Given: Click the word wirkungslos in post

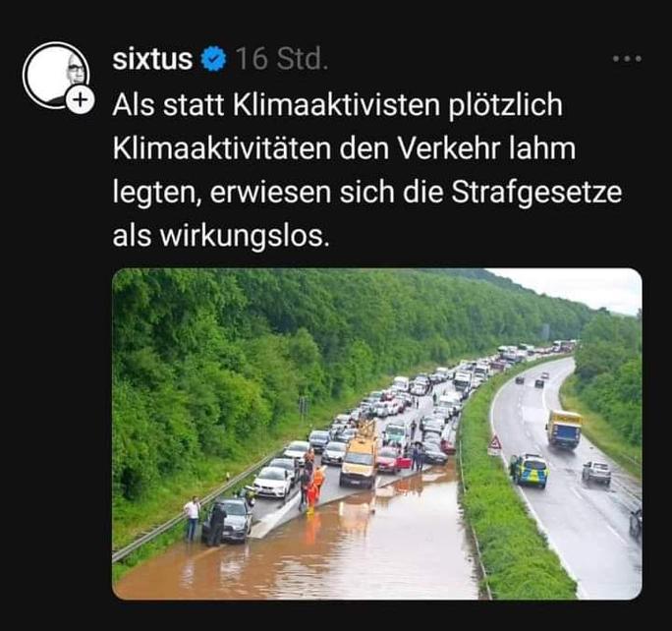Looking at the screenshot, I should click(x=242, y=236).
